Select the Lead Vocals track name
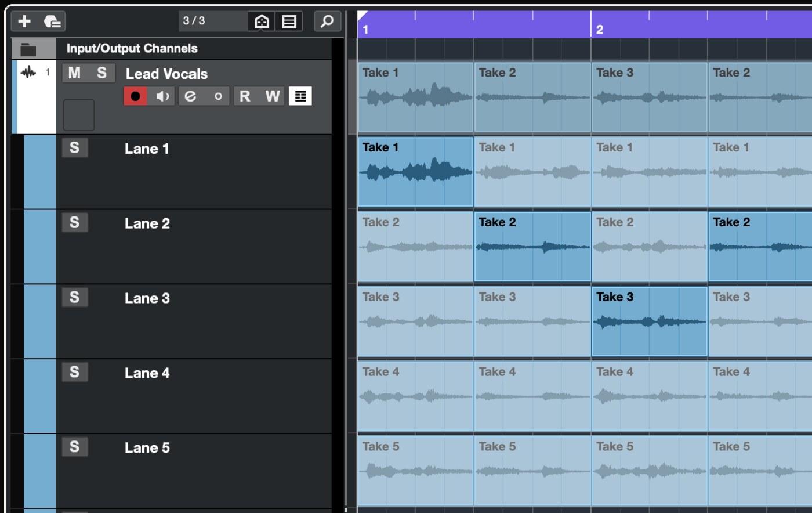This screenshot has height=513, width=812. click(167, 74)
